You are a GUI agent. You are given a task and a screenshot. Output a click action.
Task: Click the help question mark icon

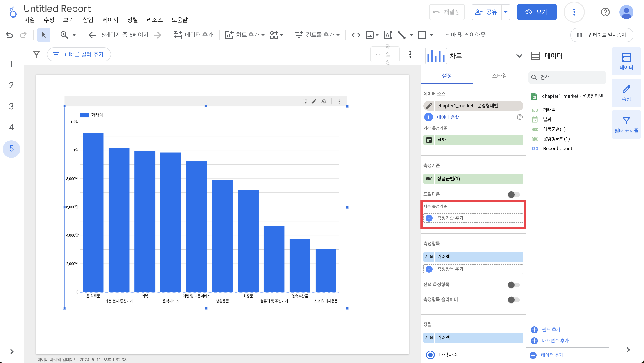point(605,12)
